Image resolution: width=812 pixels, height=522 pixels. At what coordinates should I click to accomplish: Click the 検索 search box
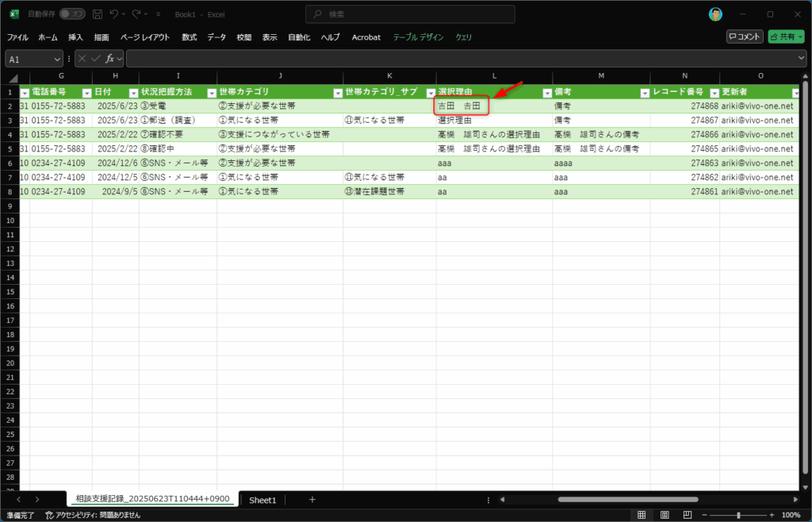point(410,14)
